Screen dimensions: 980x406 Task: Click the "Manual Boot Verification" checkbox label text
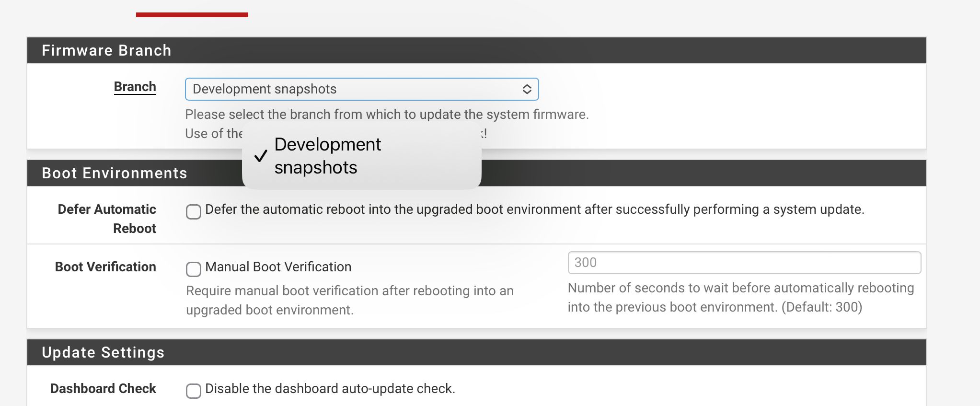click(278, 267)
